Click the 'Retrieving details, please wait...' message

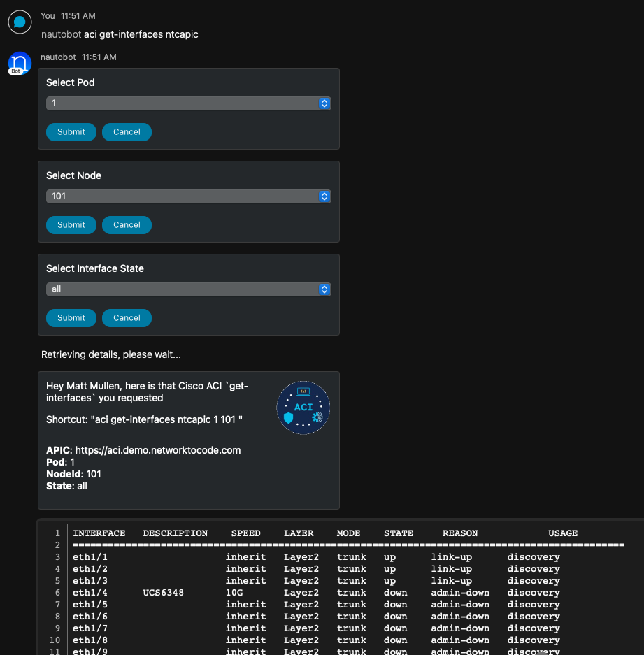click(x=111, y=354)
